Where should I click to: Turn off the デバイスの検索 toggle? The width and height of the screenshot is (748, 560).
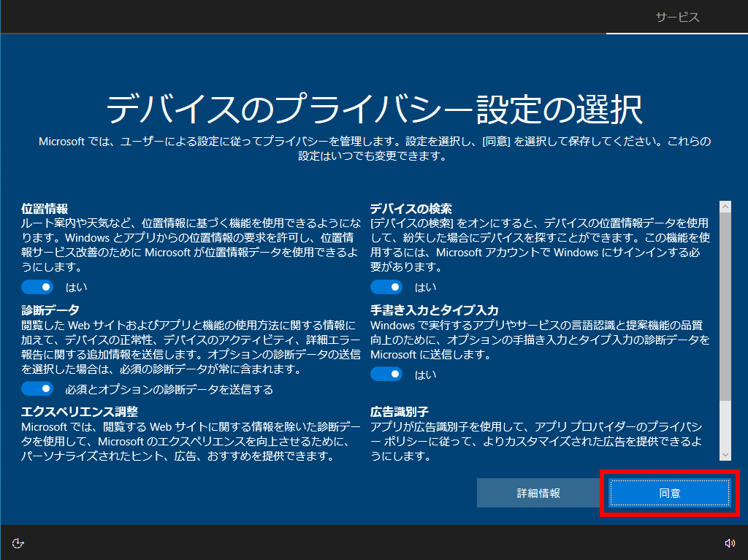386,287
